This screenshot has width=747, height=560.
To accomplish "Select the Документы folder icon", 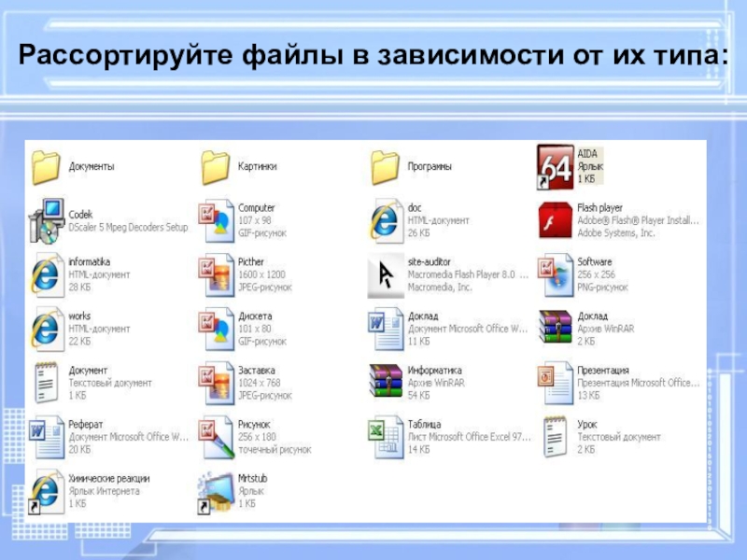I will [46, 167].
